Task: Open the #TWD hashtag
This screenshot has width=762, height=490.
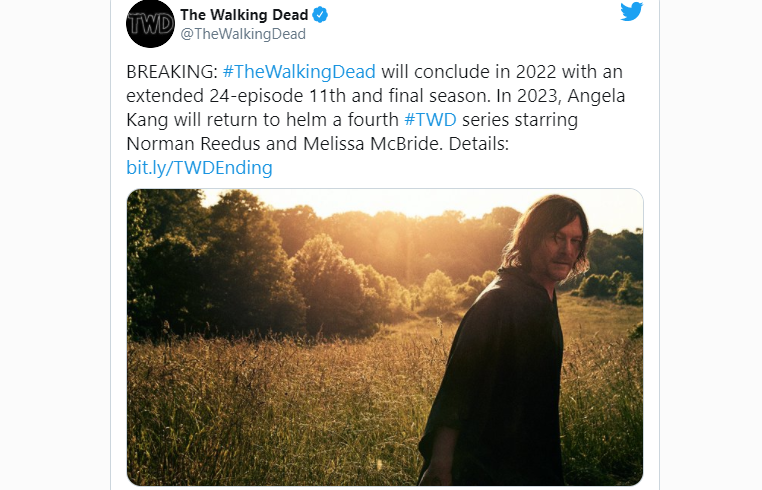Action: [430, 119]
